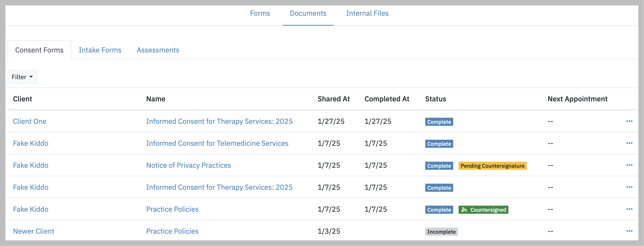The height and width of the screenshot is (246, 644).
Task: Open the three-dot menu for Client One row
Action: coord(629,121)
